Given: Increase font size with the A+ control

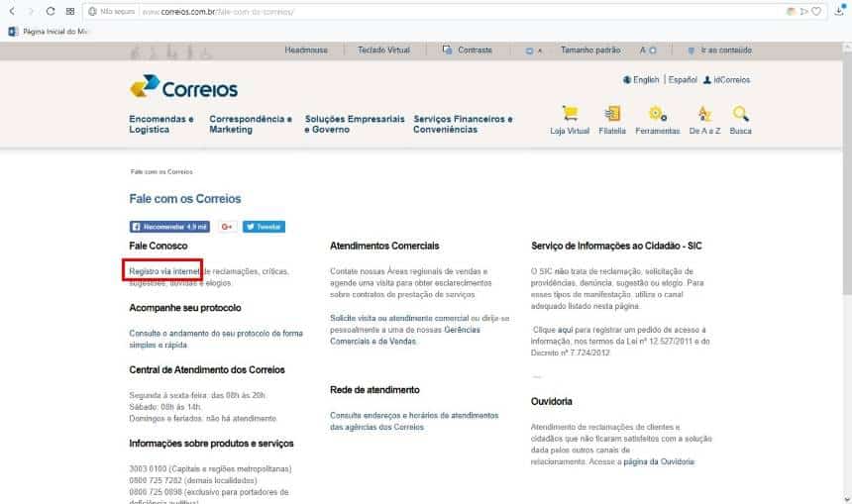Looking at the screenshot, I should [x=648, y=50].
